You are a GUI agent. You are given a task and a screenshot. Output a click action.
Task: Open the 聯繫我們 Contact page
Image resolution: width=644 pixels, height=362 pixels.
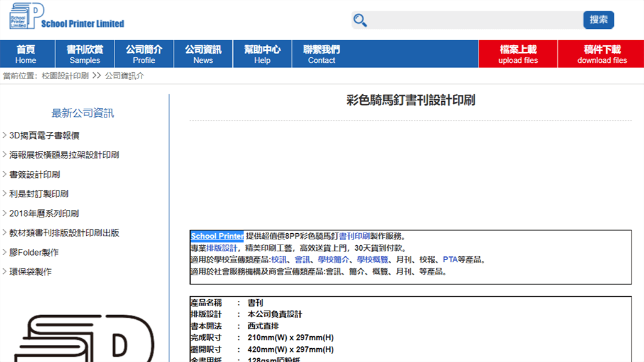click(321, 53)
